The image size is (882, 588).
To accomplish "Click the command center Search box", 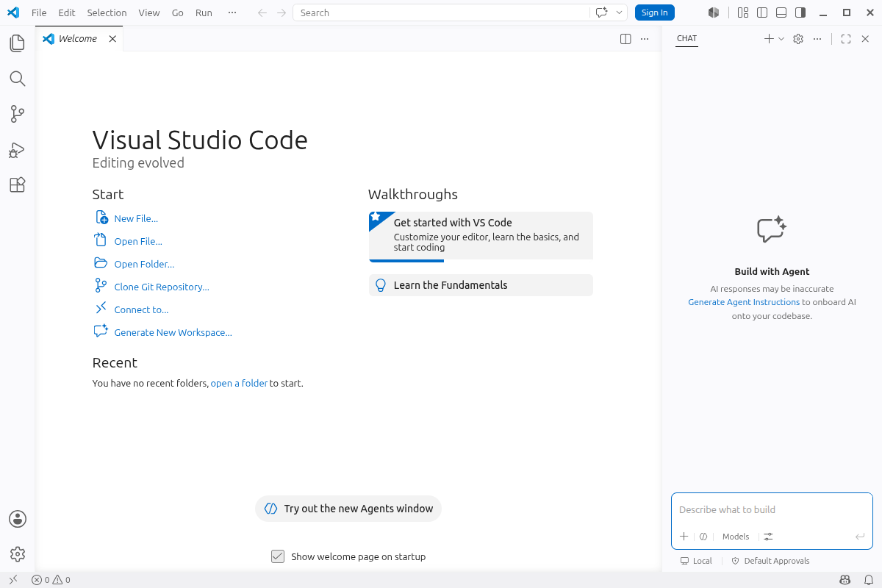I will (x=441, y=12).
